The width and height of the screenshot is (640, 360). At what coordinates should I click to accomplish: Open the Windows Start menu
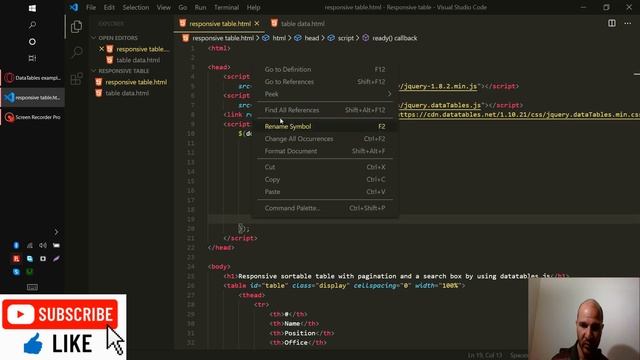click(32, 8)
